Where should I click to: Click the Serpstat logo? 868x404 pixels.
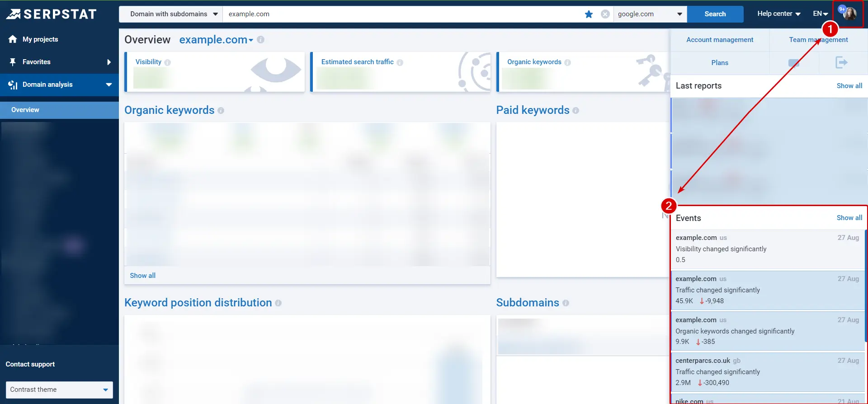(51, 14)
